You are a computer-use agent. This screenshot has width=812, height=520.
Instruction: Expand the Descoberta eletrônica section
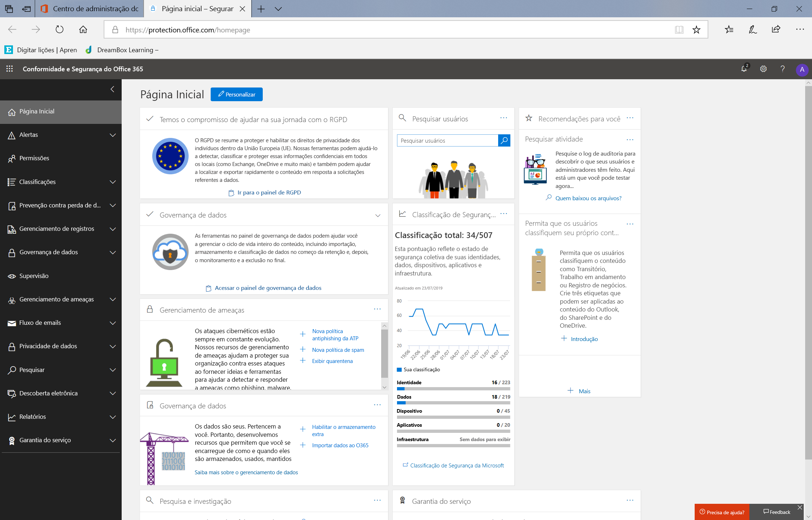[x=113, y=393]
